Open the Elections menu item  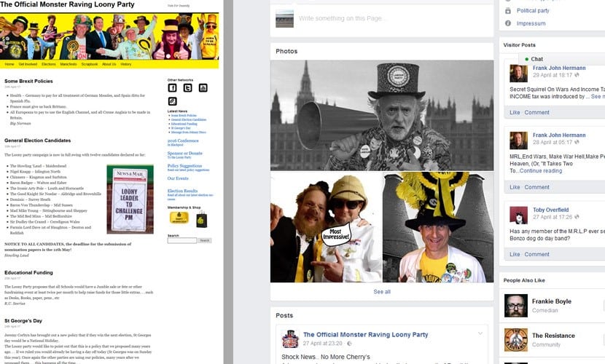pyautogui.click(x=49, y=64)
